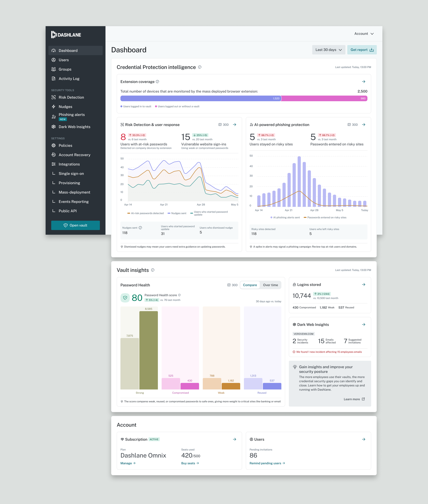The width and height of the screenshot is (428, 504).
Task: Click the Dark Web Insights sidebar icon
Action: (x=54, y=127)
